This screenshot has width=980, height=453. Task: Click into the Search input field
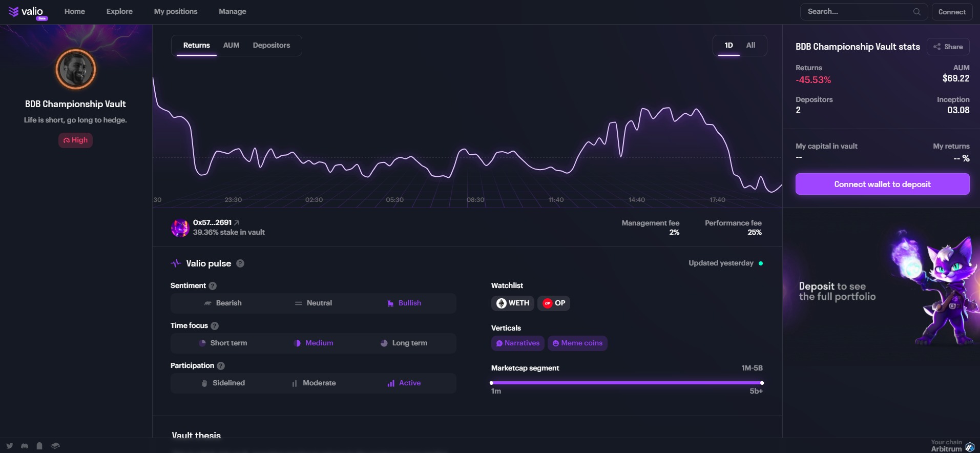[856, 12]
